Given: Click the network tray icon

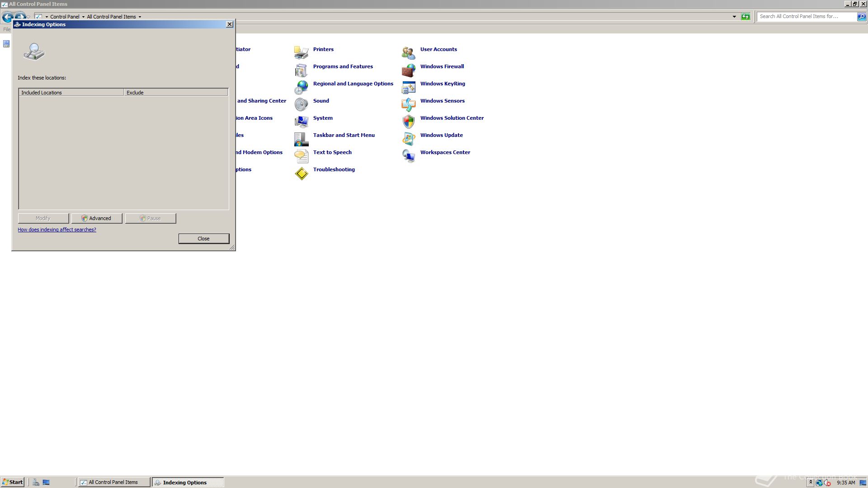Looking at the screenshot, I should point(819,483).
